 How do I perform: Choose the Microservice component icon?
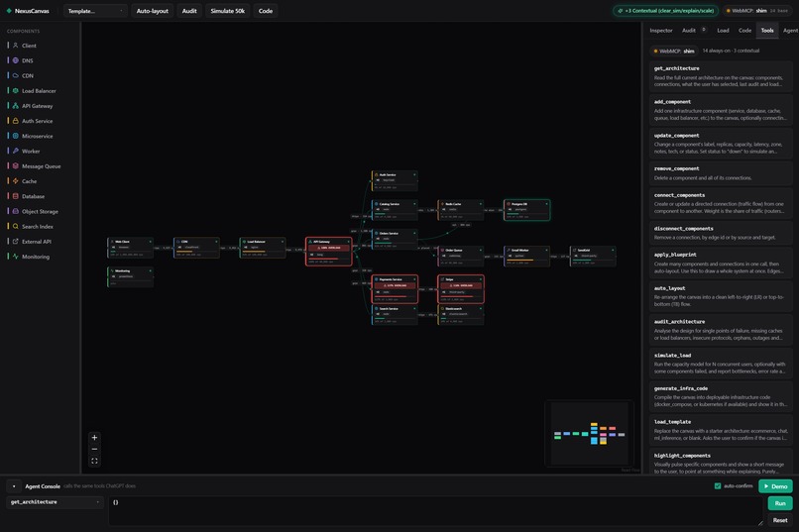pos(15,136)
